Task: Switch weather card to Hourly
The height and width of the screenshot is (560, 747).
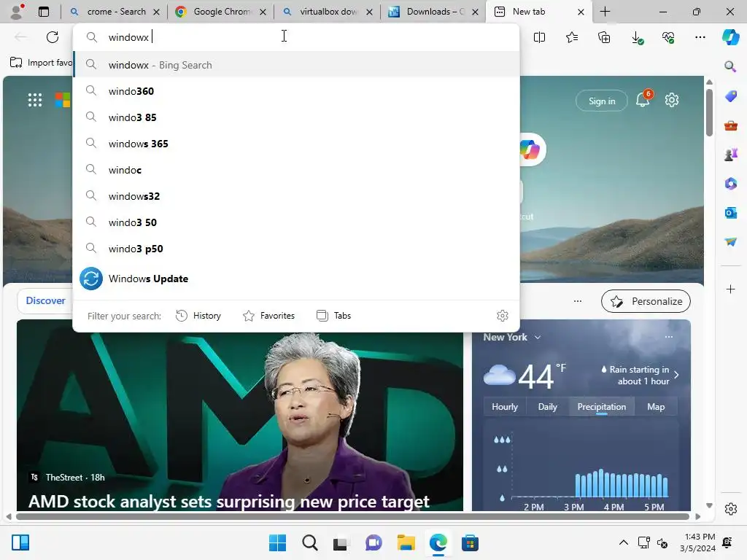Action: click(505, 407)
